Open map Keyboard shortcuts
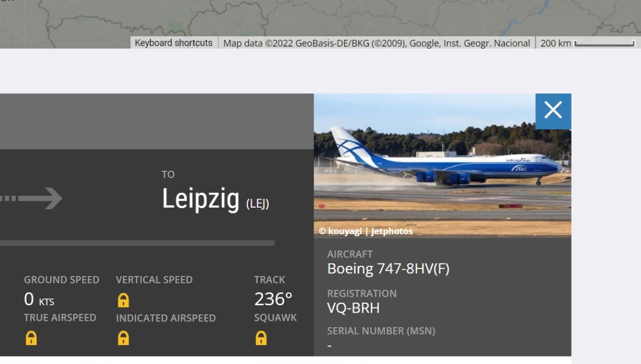 pos(174,43)
